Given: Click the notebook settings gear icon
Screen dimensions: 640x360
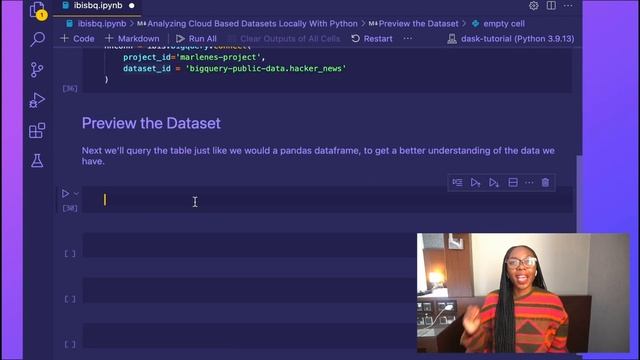Looking at the screenshot, I should [533, 6].
